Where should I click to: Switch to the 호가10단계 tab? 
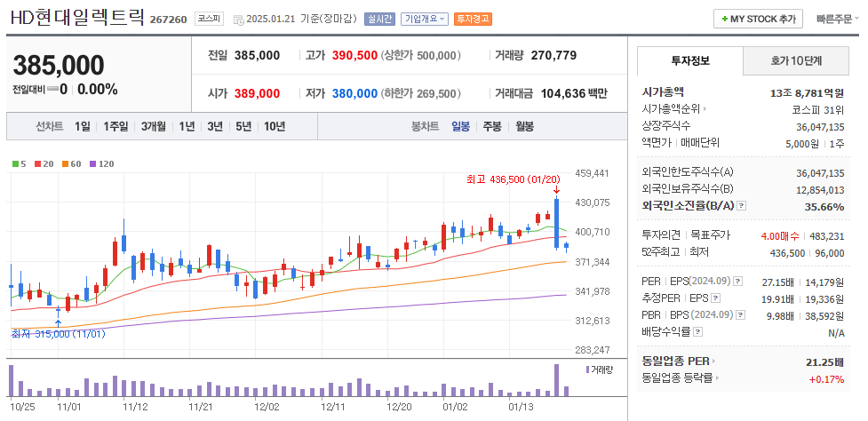pyautogui.click(x=795, y=61)
